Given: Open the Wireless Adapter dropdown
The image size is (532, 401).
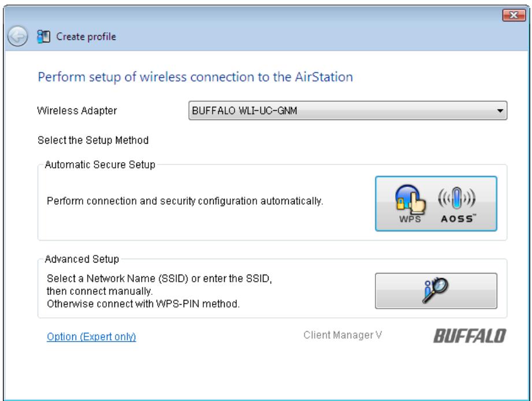Looking at the screenshot, I should (x=348, y=111).
